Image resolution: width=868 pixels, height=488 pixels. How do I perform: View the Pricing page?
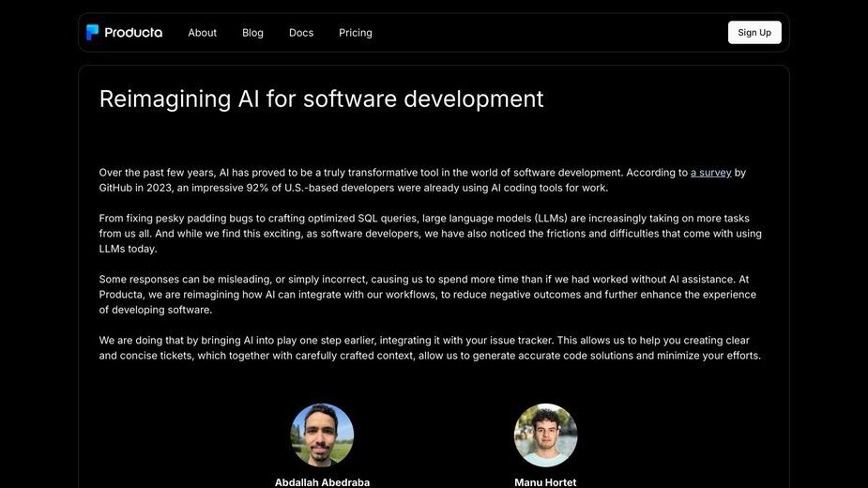[356, 33]
